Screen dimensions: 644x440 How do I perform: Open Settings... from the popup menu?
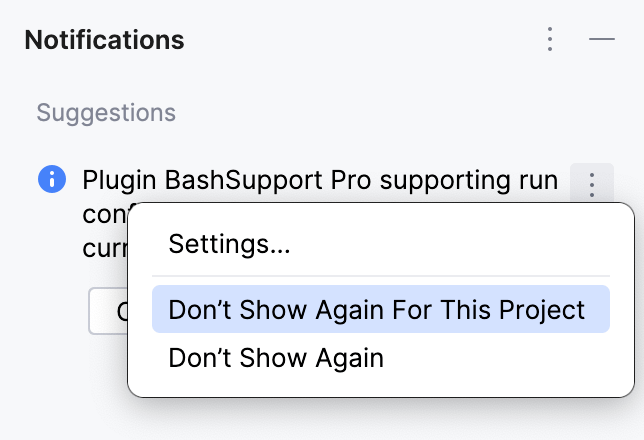click(x=229, y=244)
